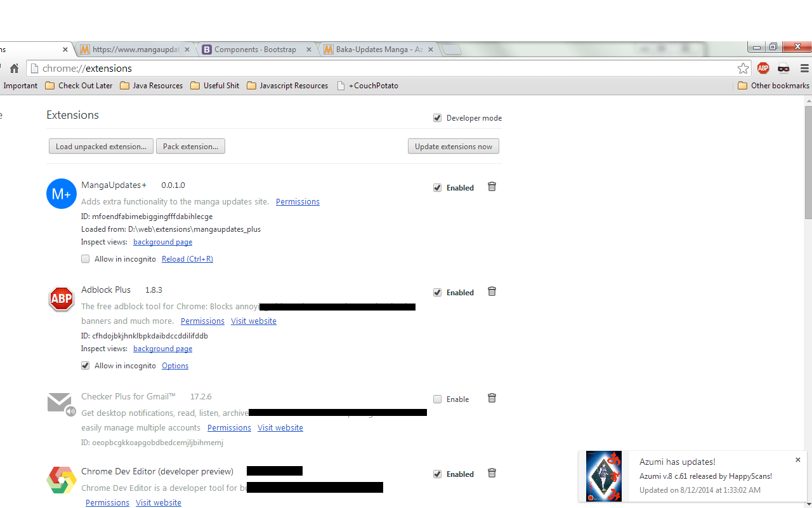Close the Baka-Updates Manga tab
Viewport: 812px width, 508px height.
pos(431,50)
